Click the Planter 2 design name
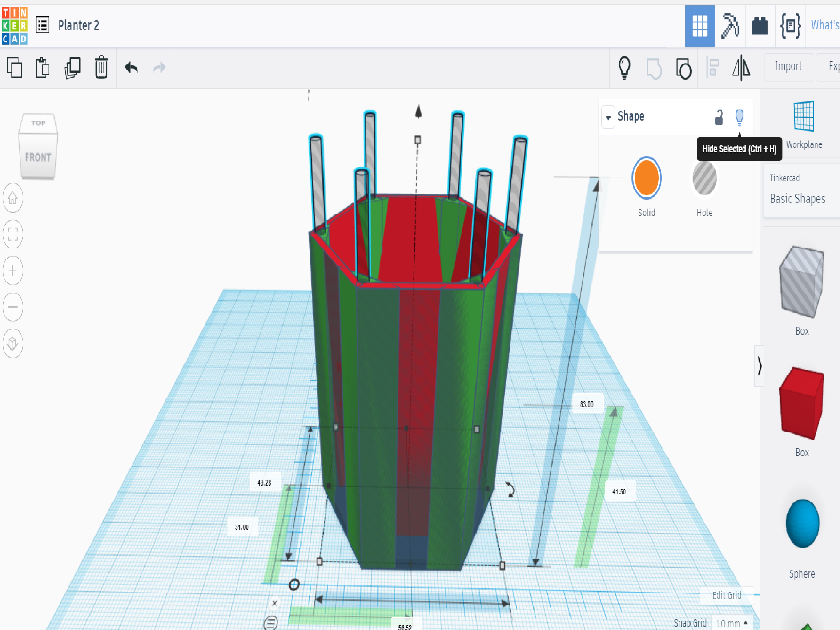 [x=79, y=25]
